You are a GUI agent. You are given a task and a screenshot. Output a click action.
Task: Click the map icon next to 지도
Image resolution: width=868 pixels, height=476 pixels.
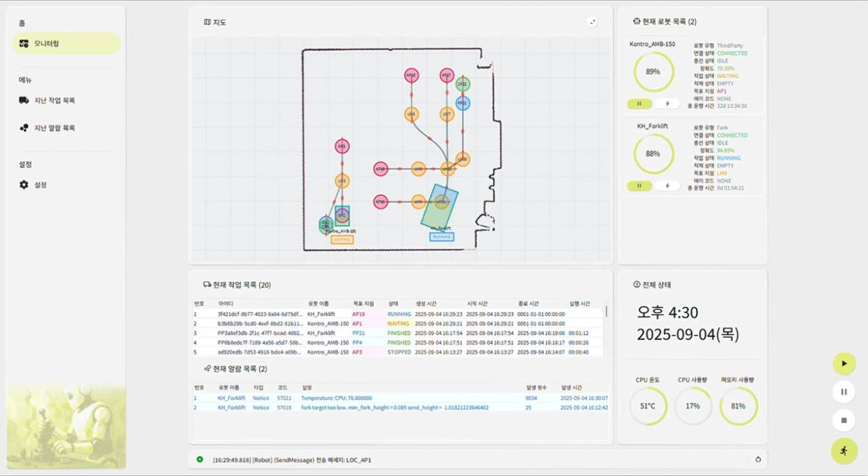tap(207, 22)
